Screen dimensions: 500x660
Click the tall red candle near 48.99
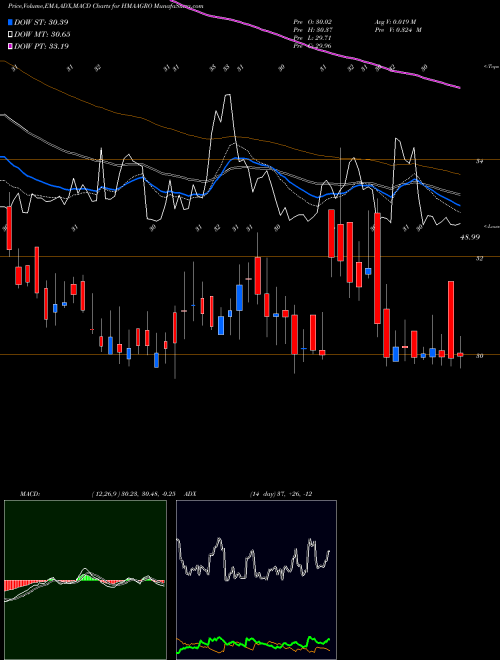coord(451,320)
